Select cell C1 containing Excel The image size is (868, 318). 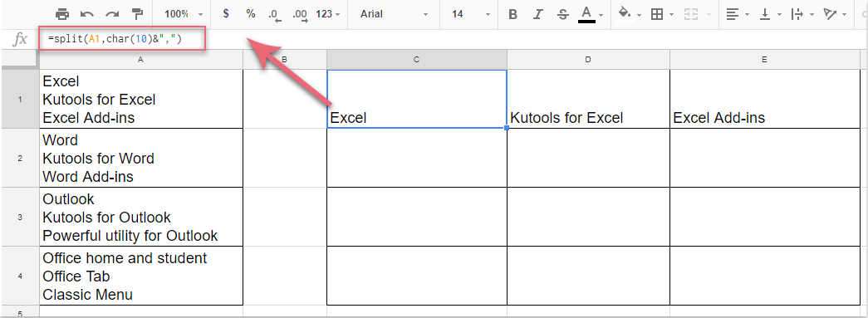tap(417, 99)
